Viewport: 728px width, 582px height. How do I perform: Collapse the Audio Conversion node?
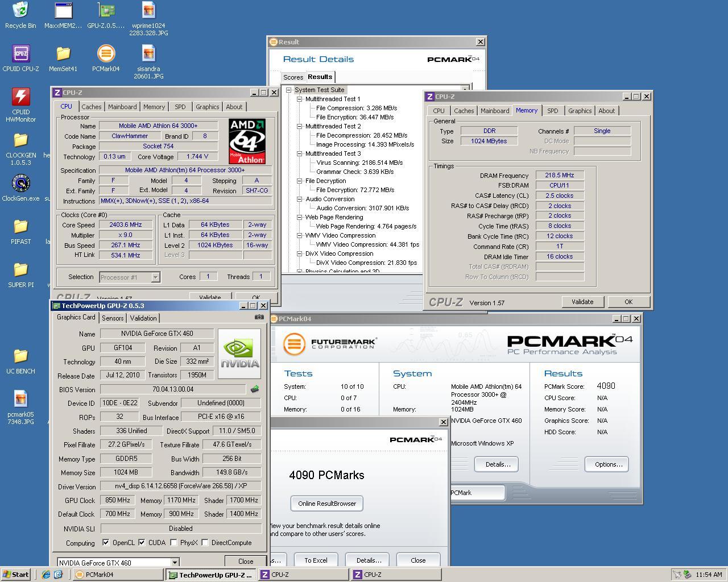click(x=299, y=199)
